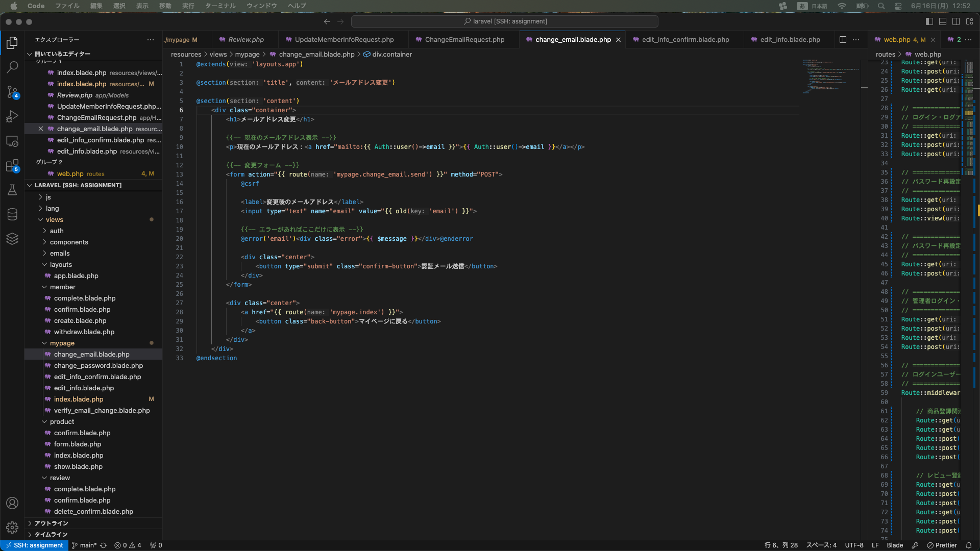Switch to ChangeEmailRequest.php tab

(464, 40)
